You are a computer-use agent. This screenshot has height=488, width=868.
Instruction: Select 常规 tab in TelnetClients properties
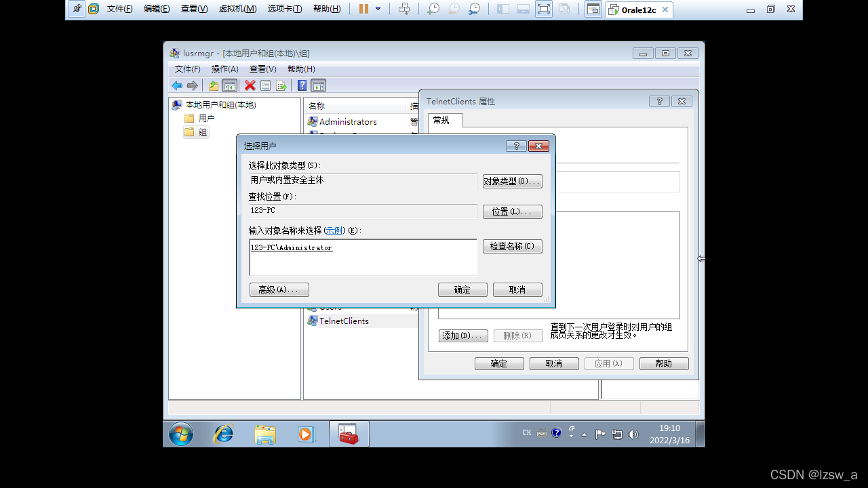click(444, 120)
